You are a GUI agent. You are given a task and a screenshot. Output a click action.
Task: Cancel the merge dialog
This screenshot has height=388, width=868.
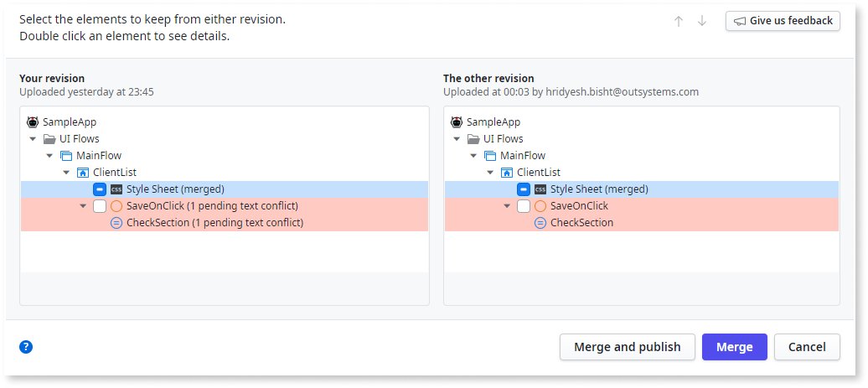(x=807, y=347)
